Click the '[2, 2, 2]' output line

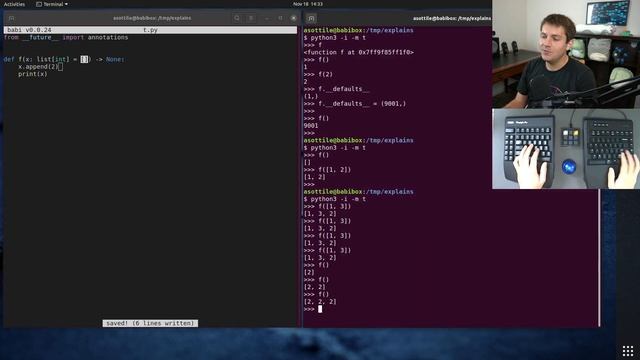[320, 302]
